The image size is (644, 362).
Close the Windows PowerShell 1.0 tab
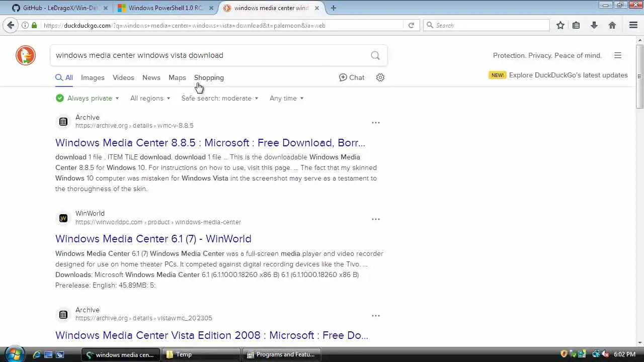coord(211,8)
